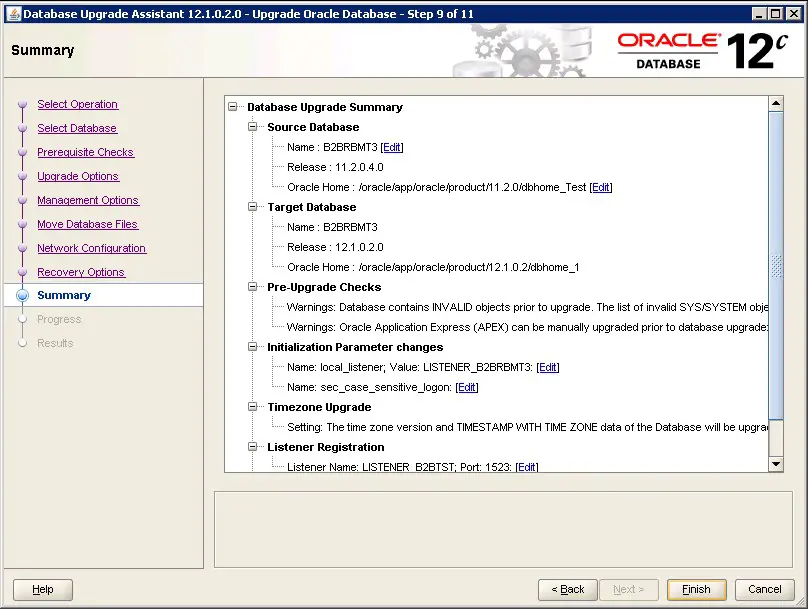Select the INVALID objects warning row
The width and height of the screenshot is (808, 609).
click(527, 308)
